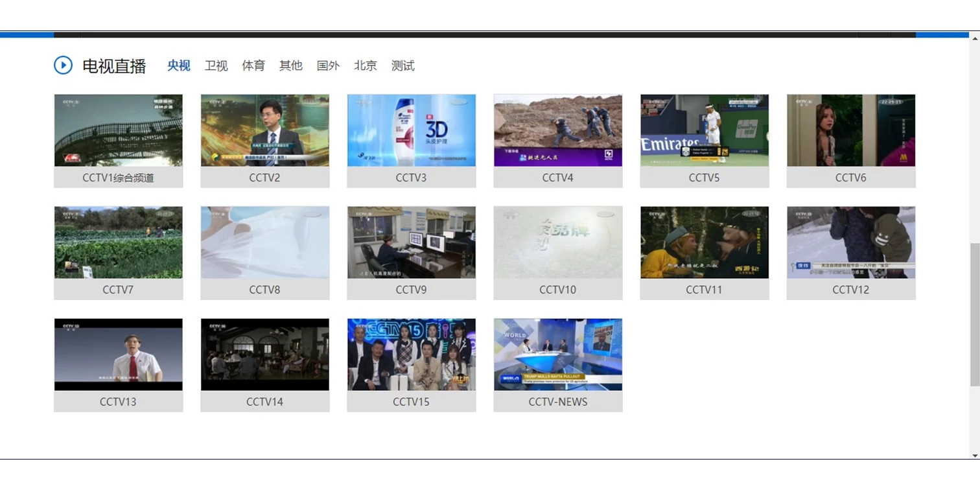Screen dimensions: 980x490
Task: Click the play icon beside 电视直播
Action: [x=63, y=65]
